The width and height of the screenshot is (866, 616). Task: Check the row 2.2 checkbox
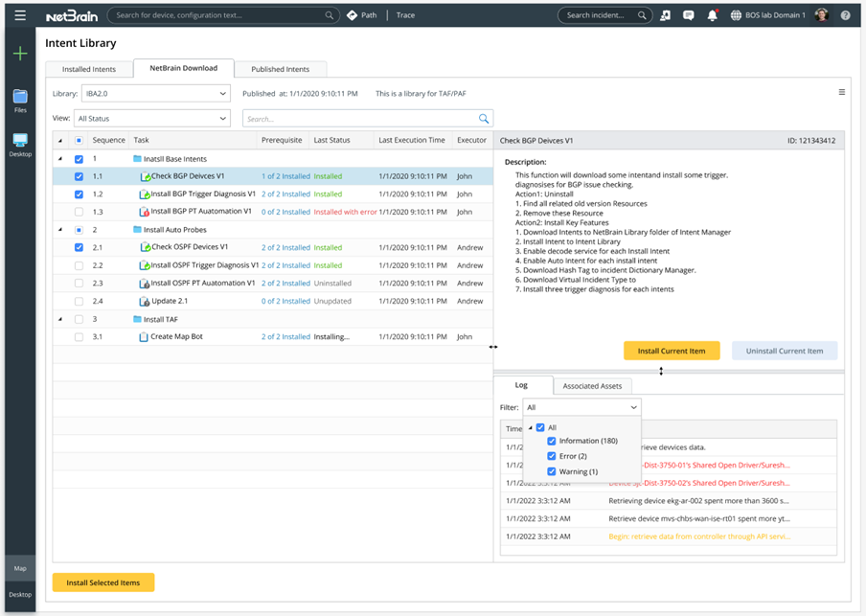click(x=79, y=265)
